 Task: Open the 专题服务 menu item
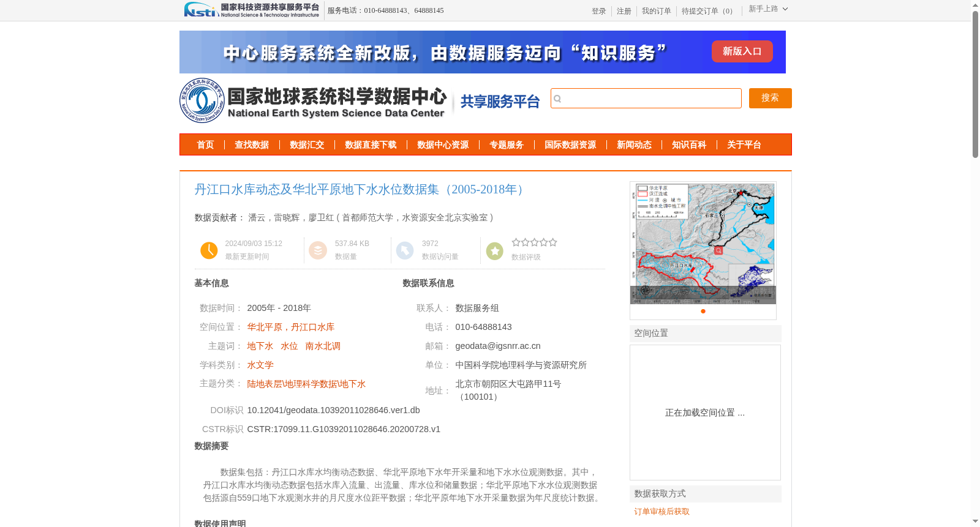coord(507,145)
